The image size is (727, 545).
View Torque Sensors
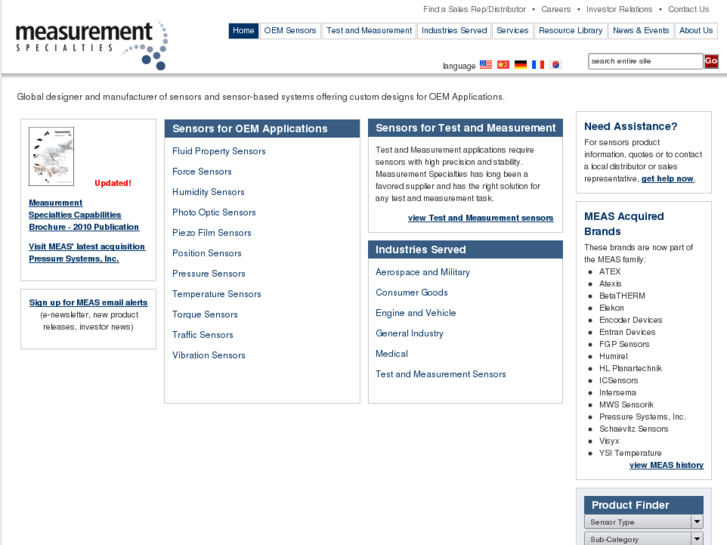[x=205, y=314]
